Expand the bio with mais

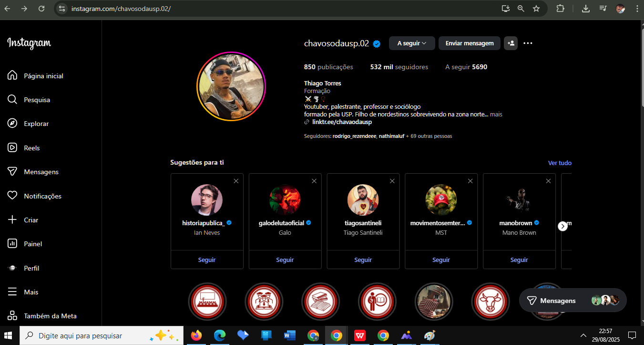pyautogui.click(x=496, y=115)
